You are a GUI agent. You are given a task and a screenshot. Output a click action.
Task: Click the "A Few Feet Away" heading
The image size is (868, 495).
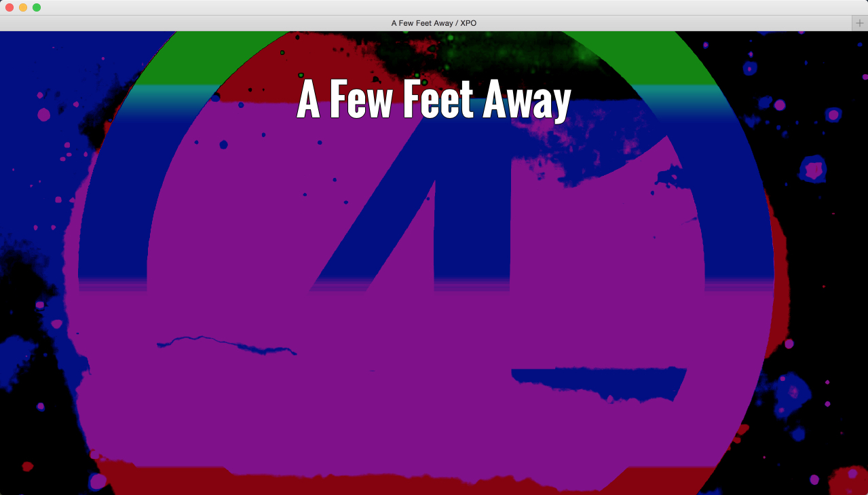click(x=434, y=100)
